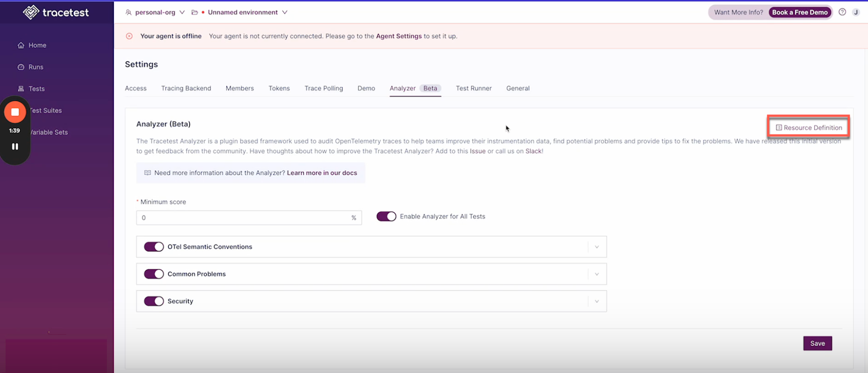
Task: Open the Unnamed environment dropdown
Action: point(247,12)
